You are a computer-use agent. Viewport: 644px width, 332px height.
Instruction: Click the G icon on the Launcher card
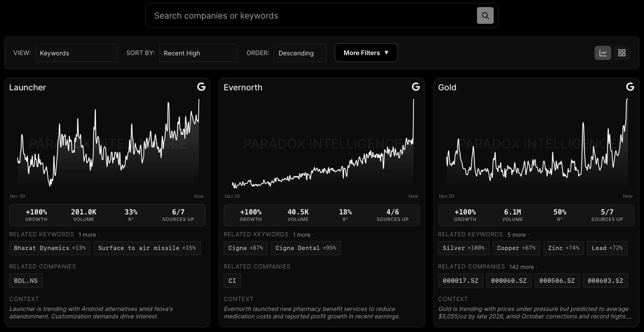click(x=201, y=87)
